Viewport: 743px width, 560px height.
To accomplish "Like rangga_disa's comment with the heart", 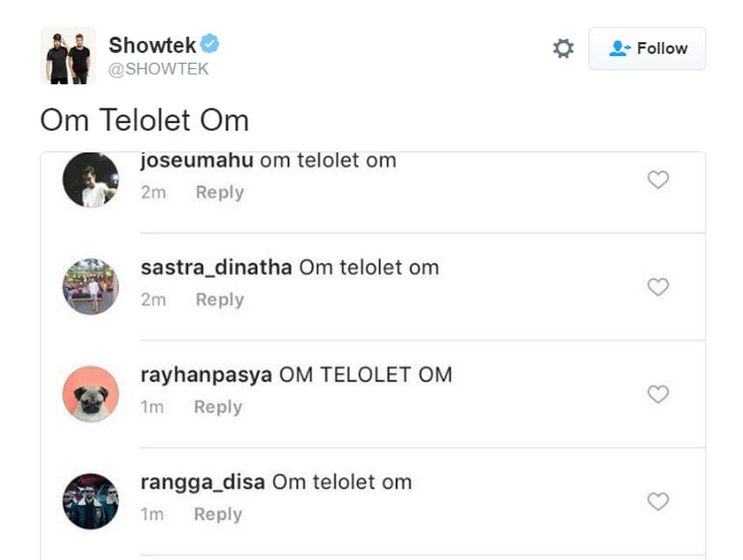I will point(657,501).
